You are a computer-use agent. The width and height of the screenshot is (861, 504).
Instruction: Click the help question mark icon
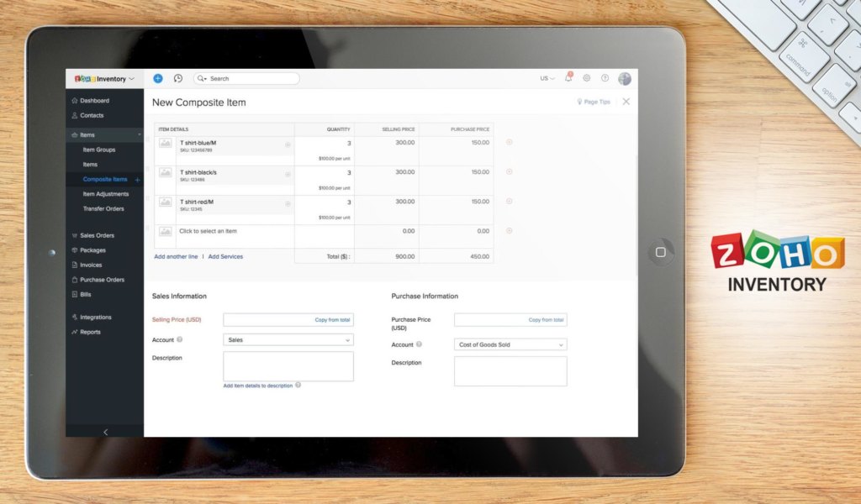tap(605, 78)
